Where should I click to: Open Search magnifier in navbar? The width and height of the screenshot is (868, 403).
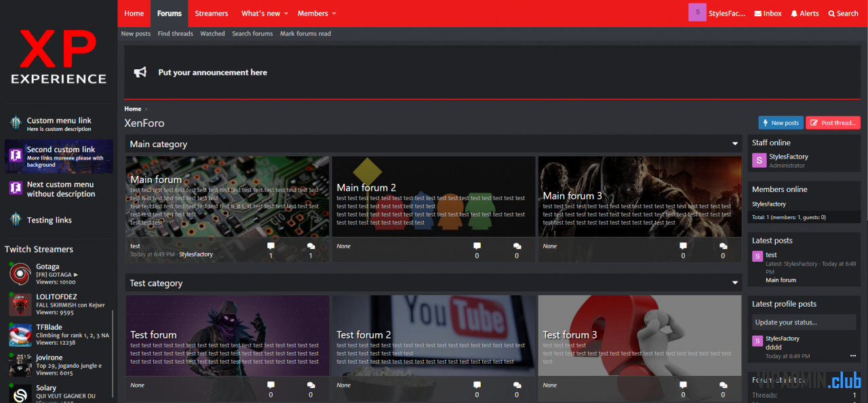click(831, 14)
